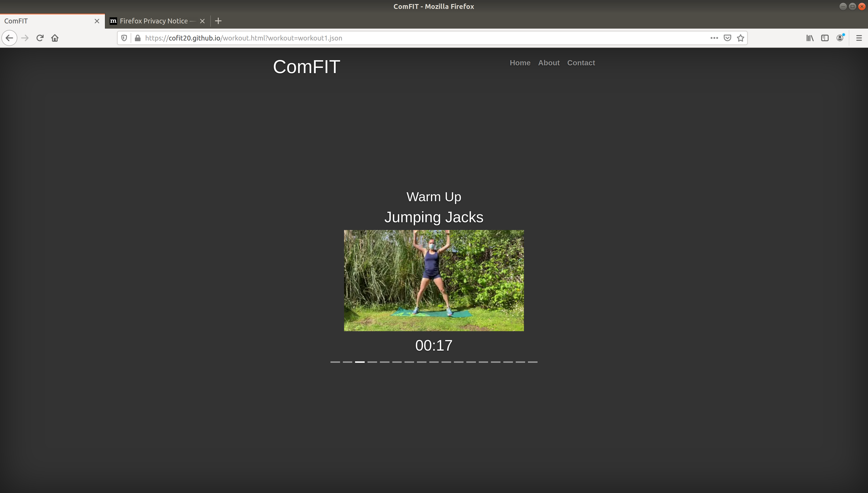Toggle the sidebars icon
Viewport: 868px width, 493px height.
coord(825,38)
